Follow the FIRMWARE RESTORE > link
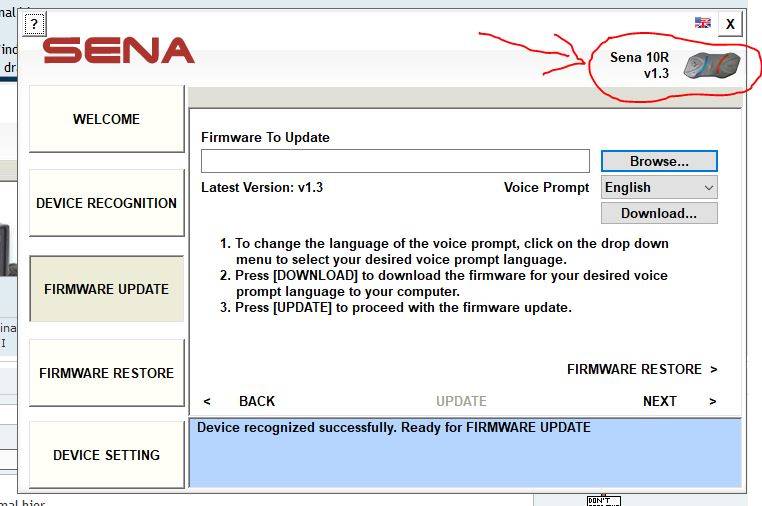 point(642,369)
